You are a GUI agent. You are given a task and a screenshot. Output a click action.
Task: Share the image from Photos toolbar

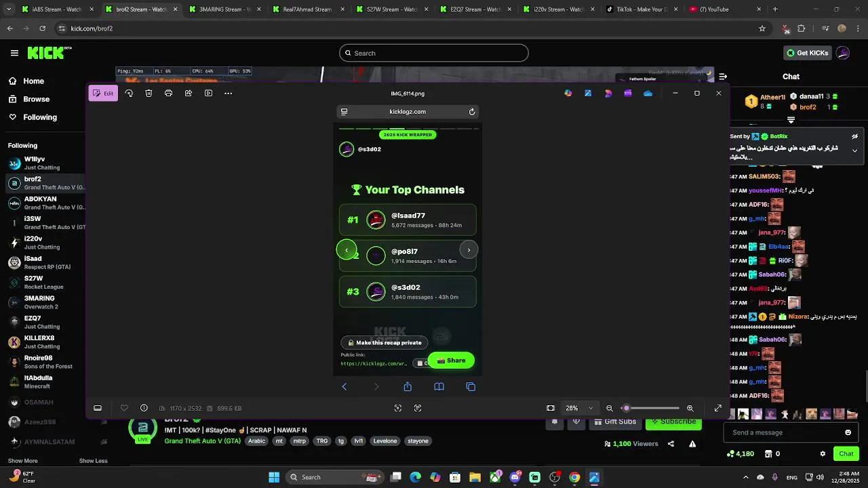tap(189, 94)
